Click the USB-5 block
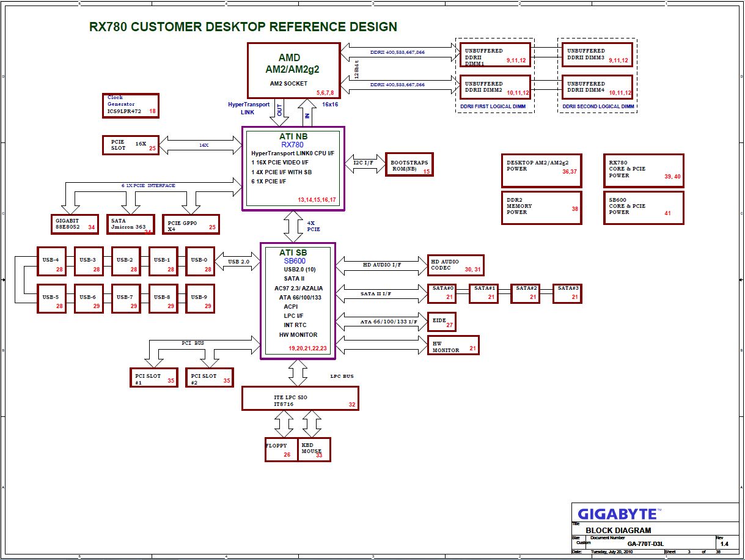This screenshot has height=560, width=745. 52,299
